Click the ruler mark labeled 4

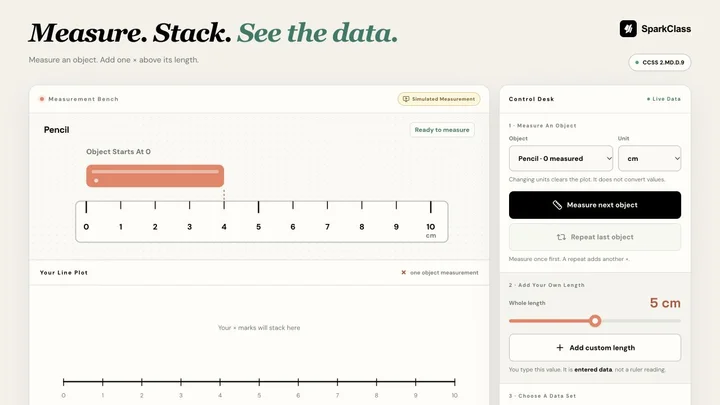point(224,227)
